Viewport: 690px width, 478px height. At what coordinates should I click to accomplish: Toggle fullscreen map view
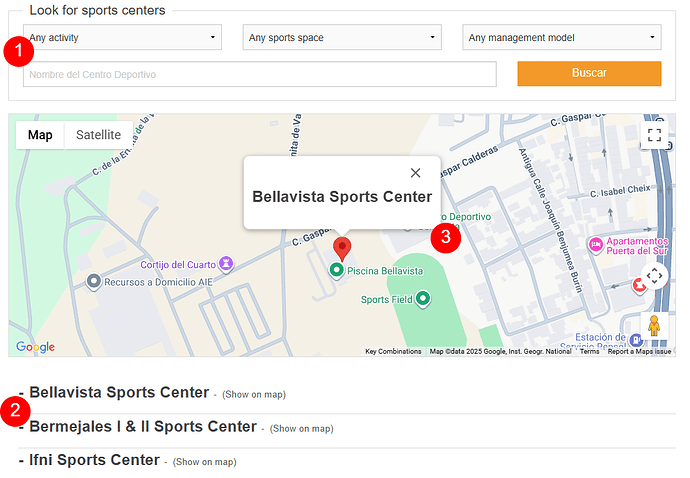pyautogui.click(x=654, y=135)
